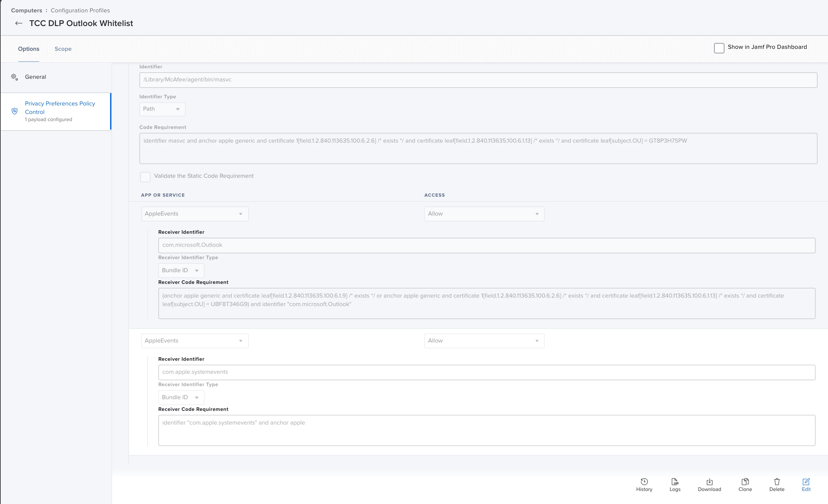Click the com.apple.systemevents Receiver Identifier field
828x504 pixels.
coord(487,372)
